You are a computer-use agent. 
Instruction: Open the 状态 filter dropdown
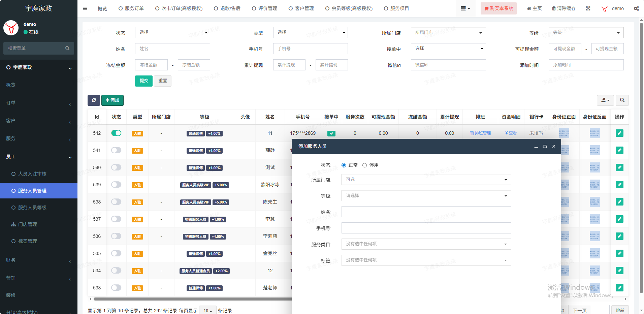[x=172, y=32]
